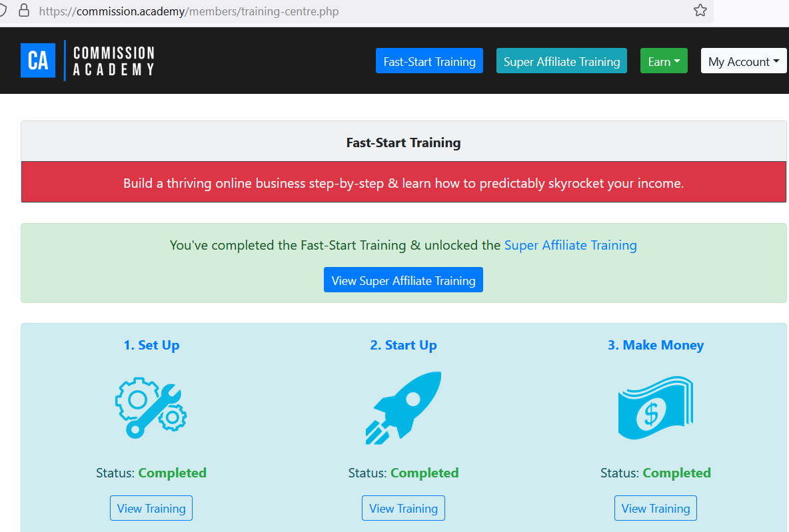Open the '2. Start Up' heading link

(x=404, y=345)
